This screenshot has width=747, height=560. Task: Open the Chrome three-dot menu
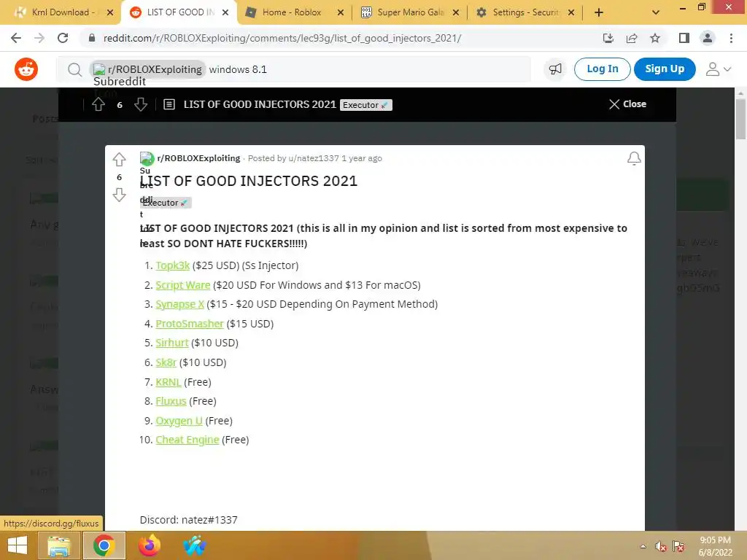pyautogui.click(x=731, y=38)
